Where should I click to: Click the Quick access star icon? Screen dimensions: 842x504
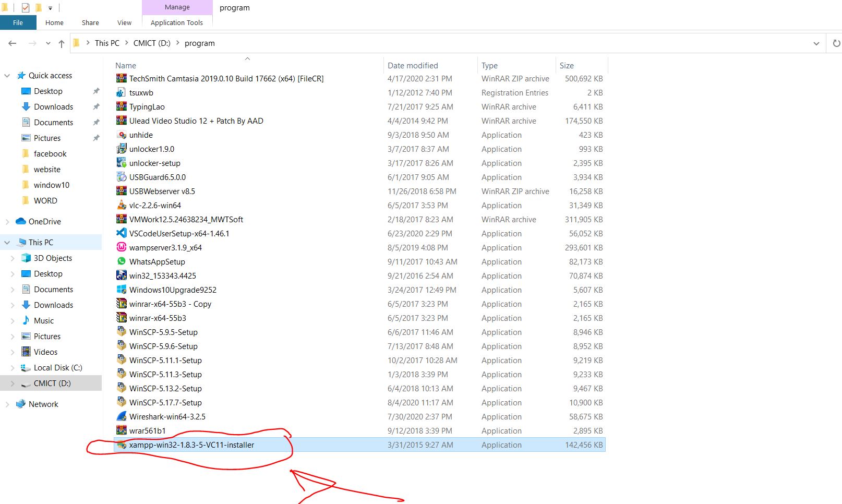coord(21,75)
